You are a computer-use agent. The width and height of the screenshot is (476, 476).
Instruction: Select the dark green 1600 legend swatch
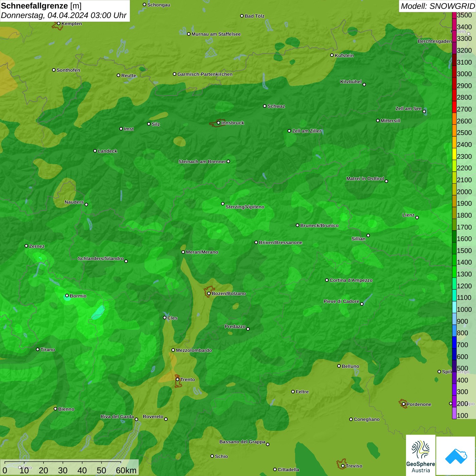454,236
